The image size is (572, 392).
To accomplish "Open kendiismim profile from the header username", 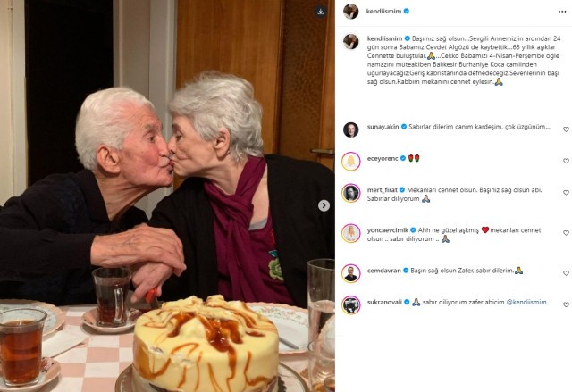I will click(383, 12).
